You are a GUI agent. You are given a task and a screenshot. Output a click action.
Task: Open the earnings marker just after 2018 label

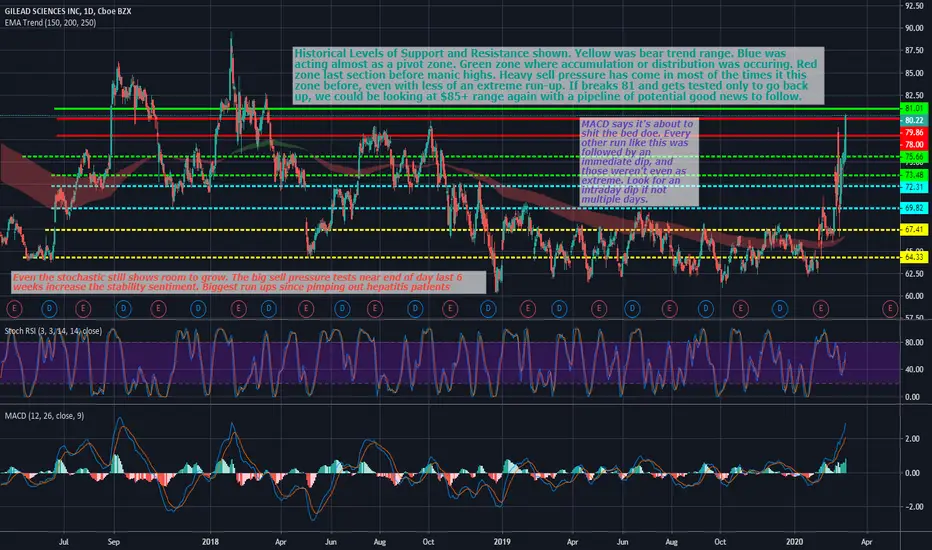pyautogui.click(x=238, y=309)
